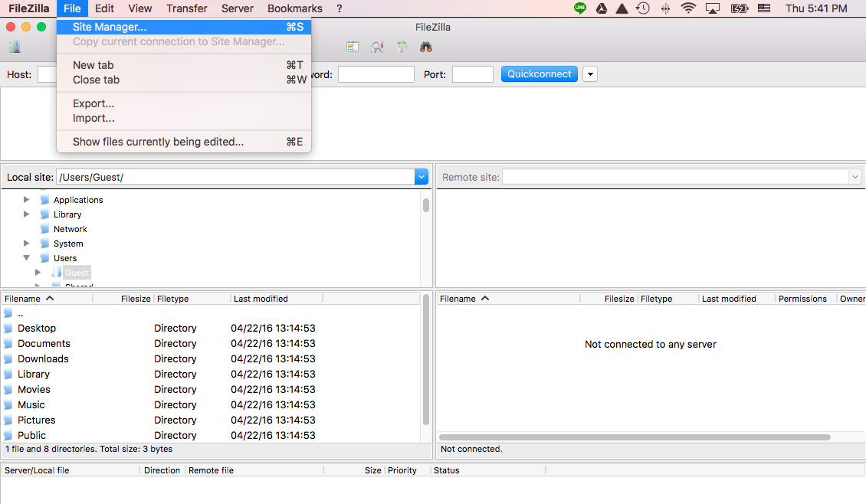Click the synchronized browsing toolbar icon
The image size is (866, 504).
(x=402, y=47)
